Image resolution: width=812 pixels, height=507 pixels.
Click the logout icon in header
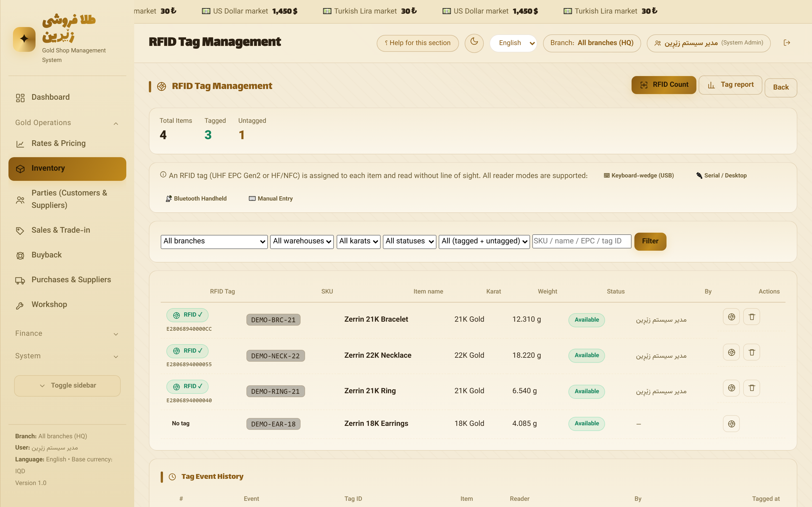787,43
